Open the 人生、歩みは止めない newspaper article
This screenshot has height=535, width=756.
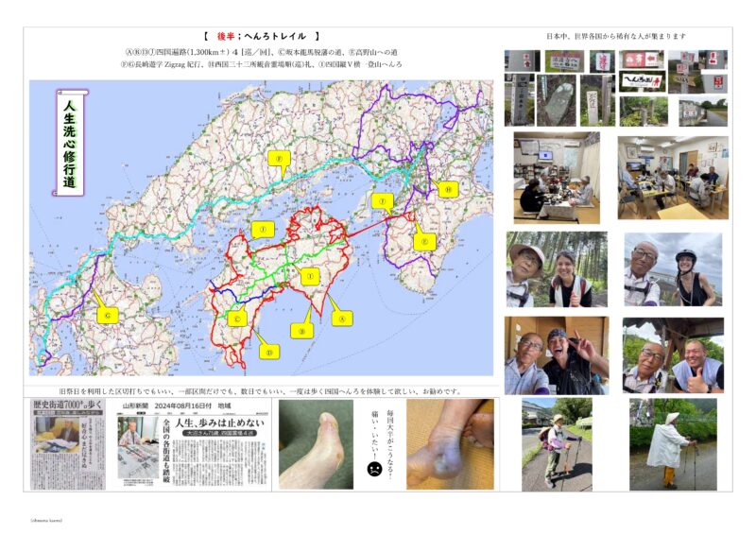pyautogui.click(x=193, y=451)
